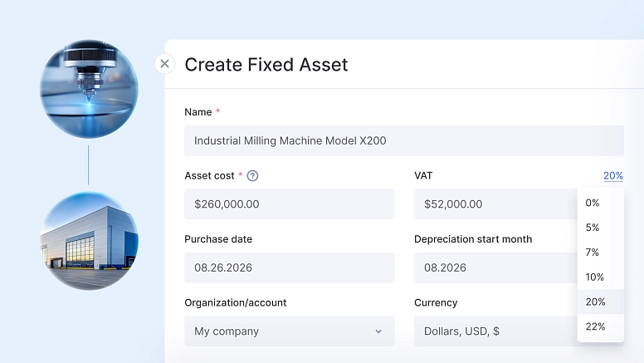Click the Create Fixed Asset heading
The image size is (644, 363).
coord(266,65)
